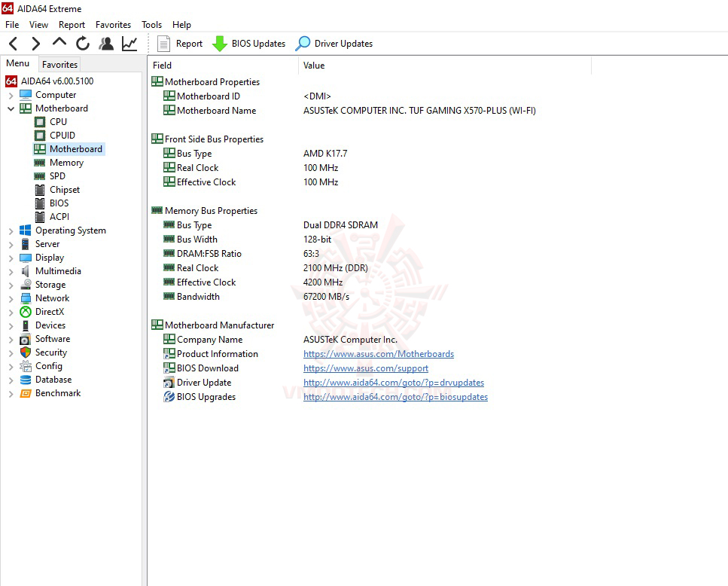Expand the Network node
The height and width of the screenshot is (586, 728).
tap(11, 298)
